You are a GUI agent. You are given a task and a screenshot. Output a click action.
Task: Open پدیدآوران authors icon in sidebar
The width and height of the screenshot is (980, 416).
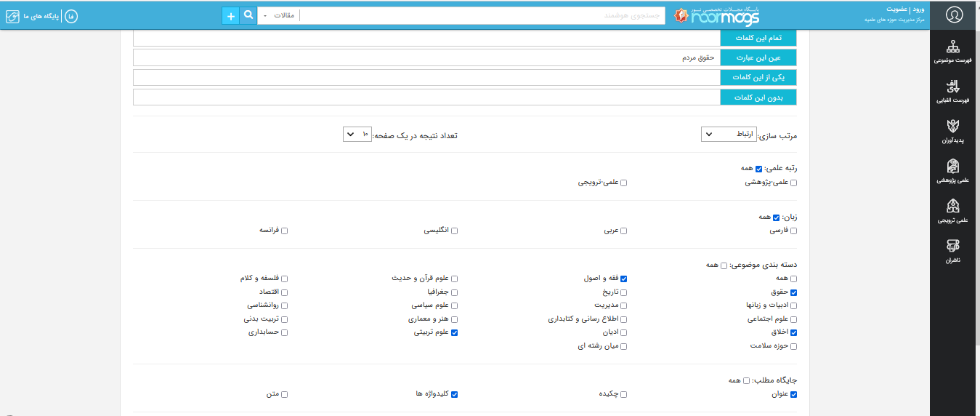coord(955,128)
